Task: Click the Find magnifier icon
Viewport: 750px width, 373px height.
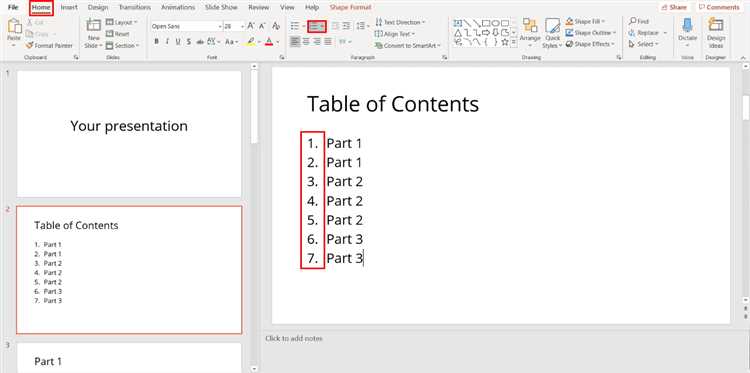Action: click(x=633, y=22)
